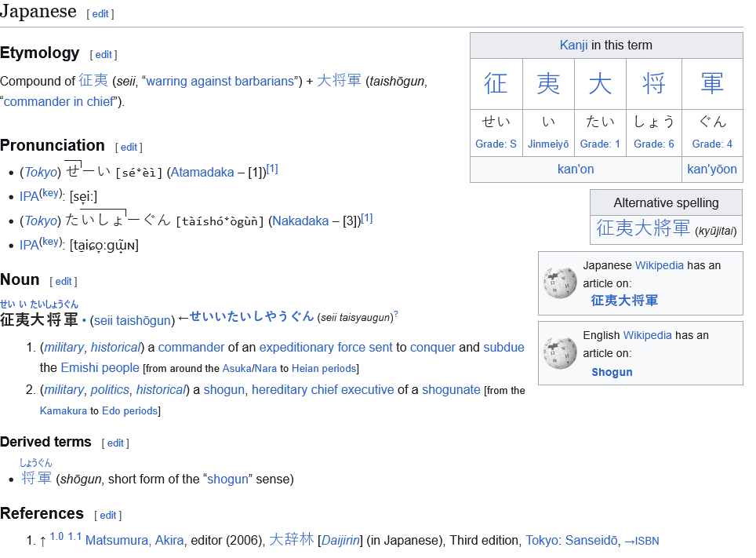Open the kan'on reading link
This screenshot has width=756, height=558.
575,170
